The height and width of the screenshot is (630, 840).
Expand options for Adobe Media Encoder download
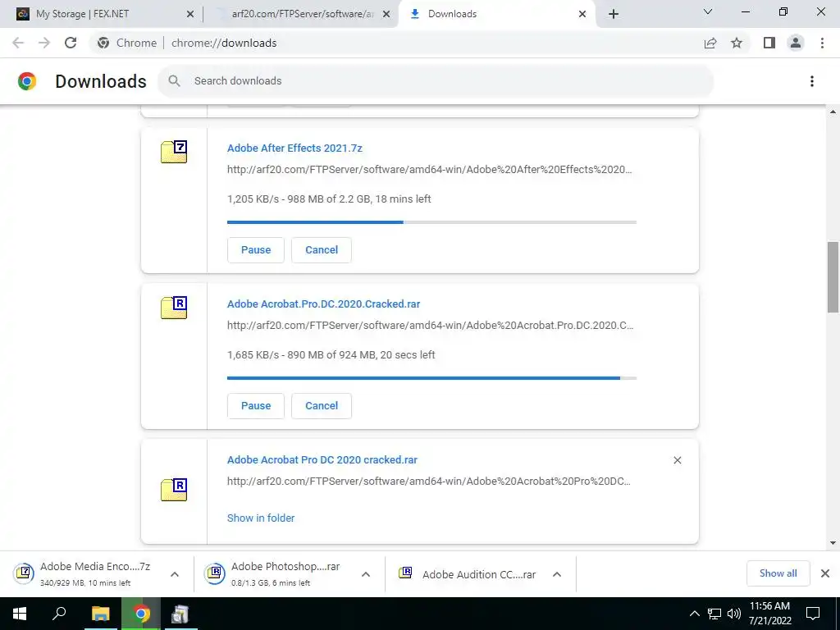174,573
